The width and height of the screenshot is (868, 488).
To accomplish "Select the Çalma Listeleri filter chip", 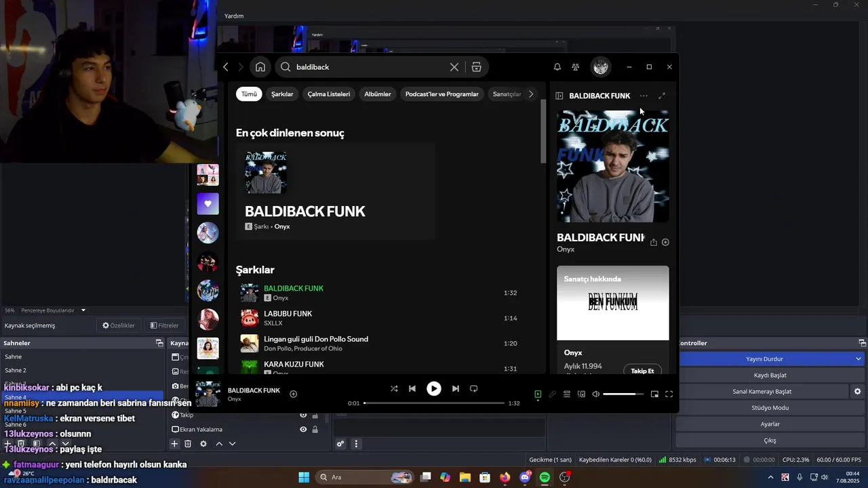I will click(x=329, y=94).
